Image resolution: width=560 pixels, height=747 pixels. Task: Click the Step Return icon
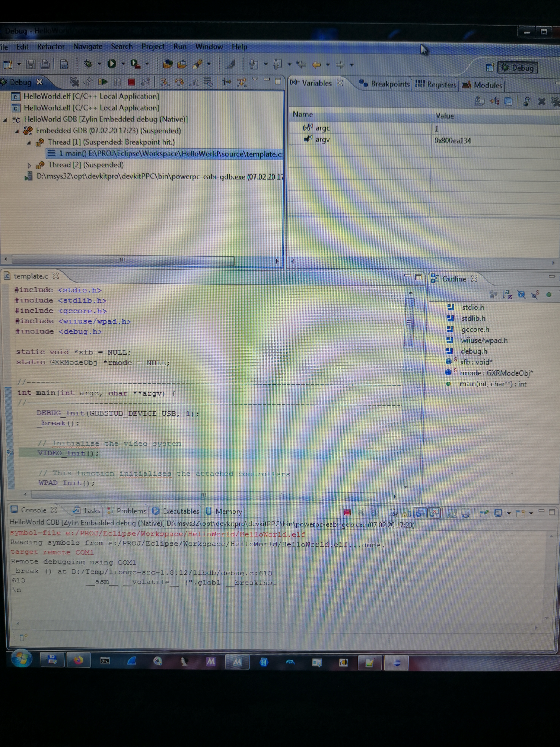click(x=194, y=82)
